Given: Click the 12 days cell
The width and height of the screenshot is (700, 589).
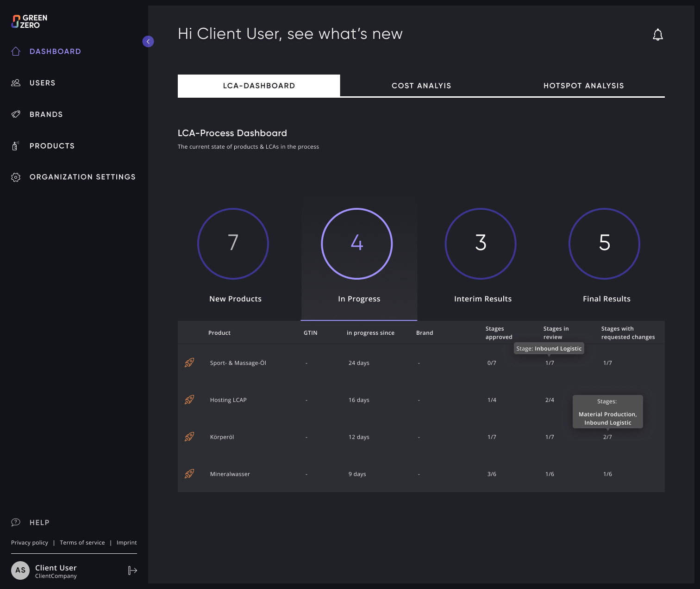Looking at the screenshot, I should pyautogui.click(x=359, y=437).
